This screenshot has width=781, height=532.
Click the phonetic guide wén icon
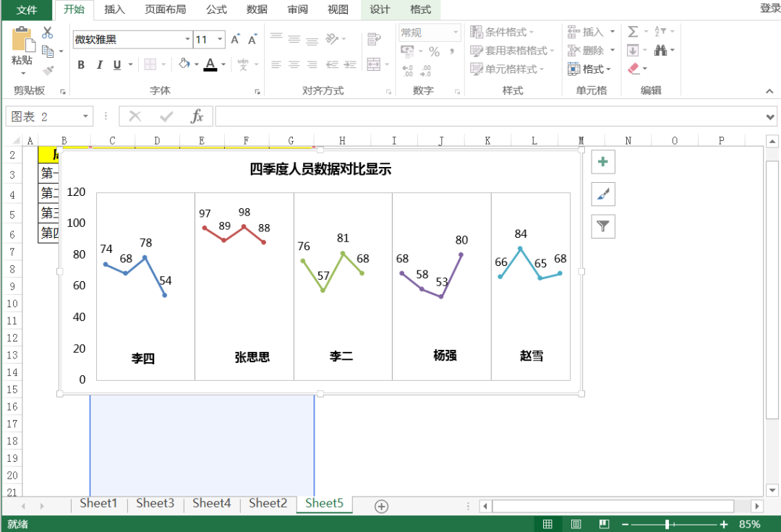tap(243, 64)
